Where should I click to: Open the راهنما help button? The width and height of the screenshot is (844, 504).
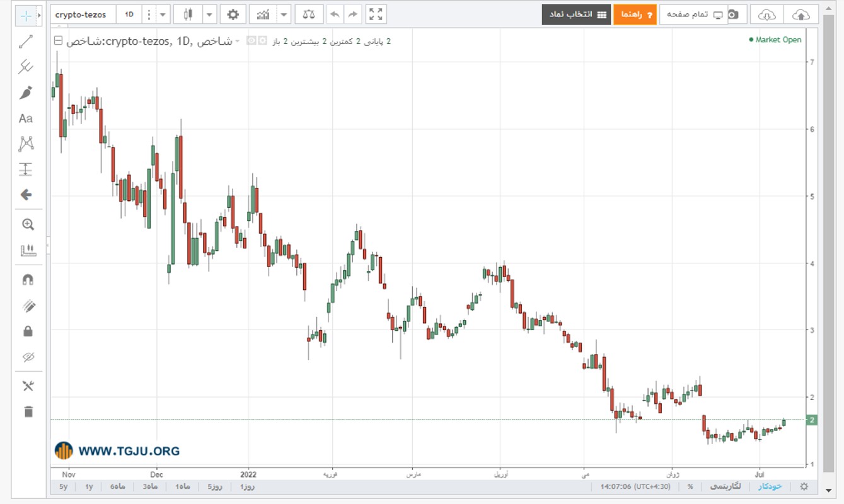(x=635, y=14)
